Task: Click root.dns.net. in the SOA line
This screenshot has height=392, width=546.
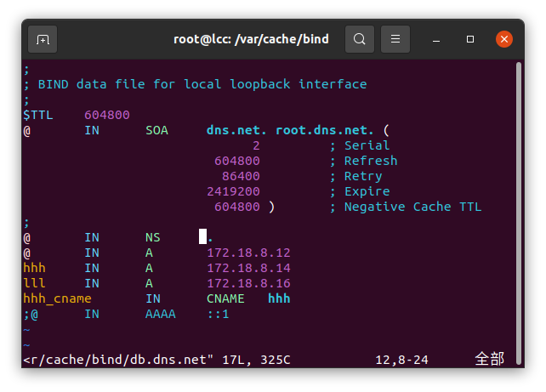Action: click(325, 130)
